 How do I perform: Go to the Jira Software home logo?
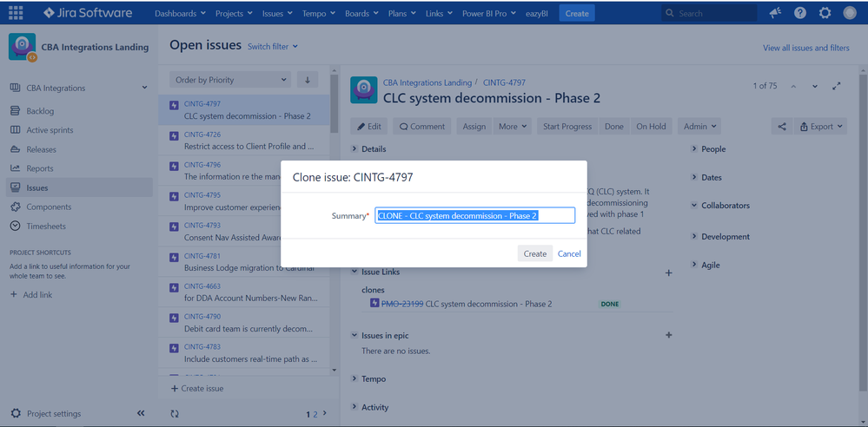88,13
